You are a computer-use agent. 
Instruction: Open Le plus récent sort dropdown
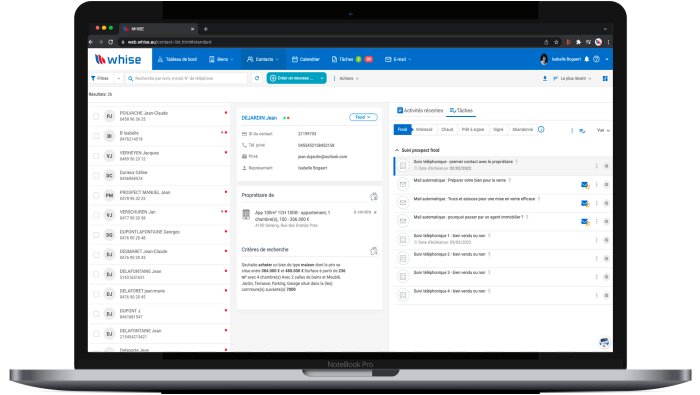(x=573, y=78)
